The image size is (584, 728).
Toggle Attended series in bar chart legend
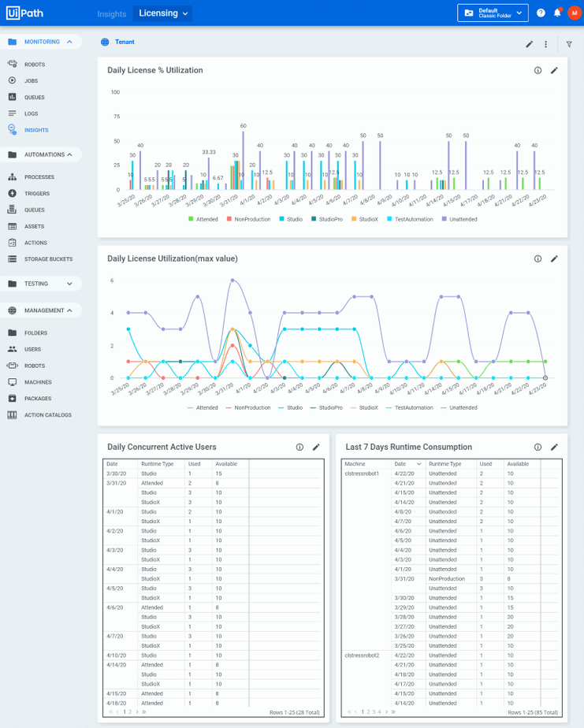coord(203,219)
